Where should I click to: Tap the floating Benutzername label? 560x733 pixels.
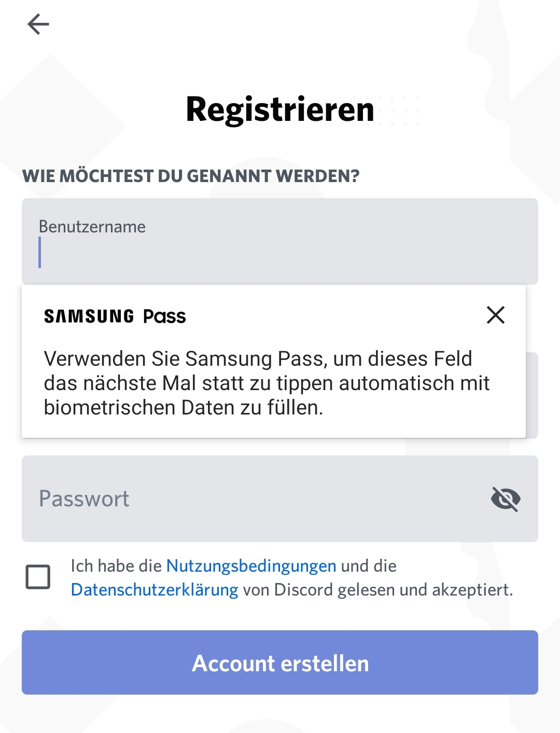click(92, 227)
